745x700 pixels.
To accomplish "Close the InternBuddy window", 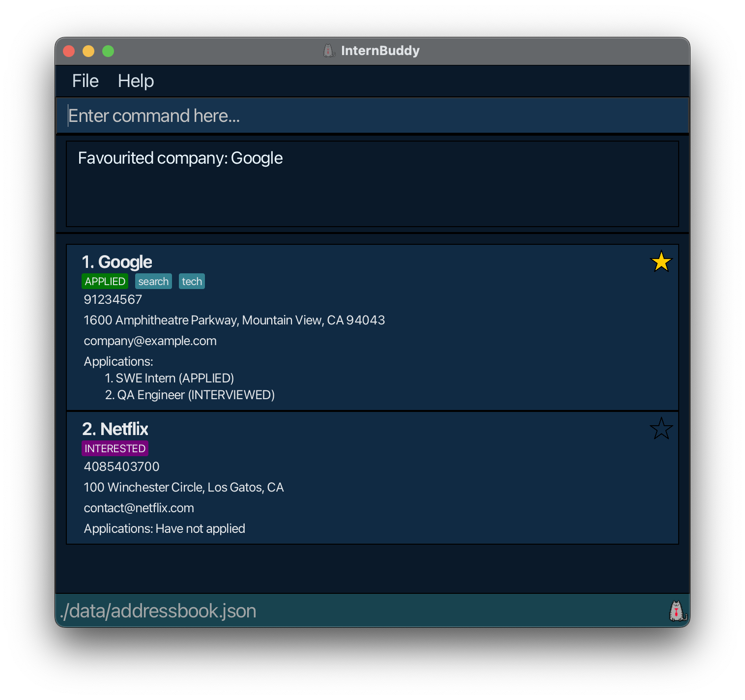I will (69, 51).
